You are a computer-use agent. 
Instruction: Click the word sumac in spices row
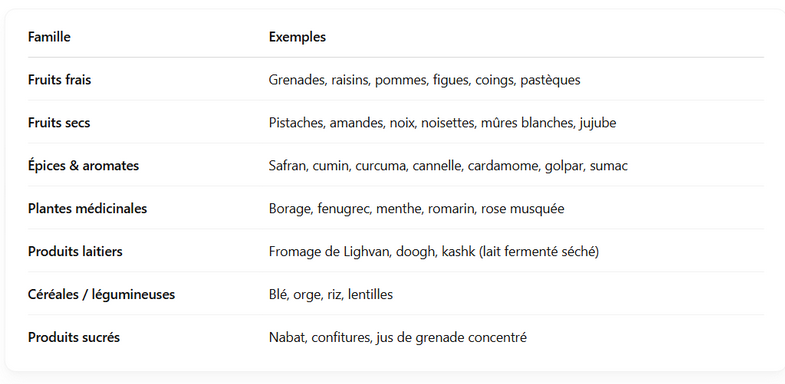(x=609, y=166)
